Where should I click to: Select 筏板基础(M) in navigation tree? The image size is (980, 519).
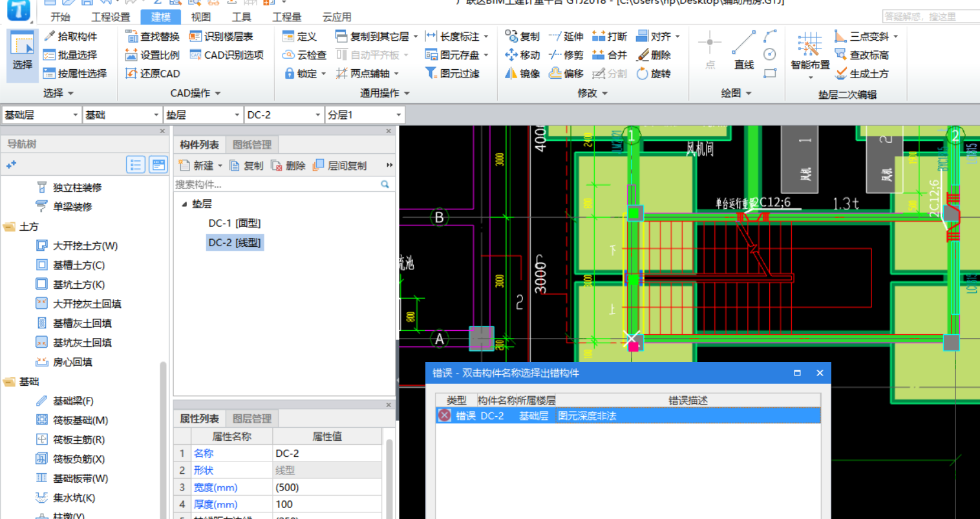(72, 420)
